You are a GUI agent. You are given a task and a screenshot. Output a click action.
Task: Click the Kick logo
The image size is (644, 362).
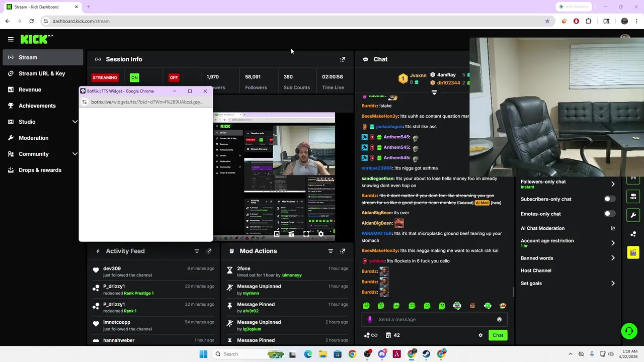(37, 39)
